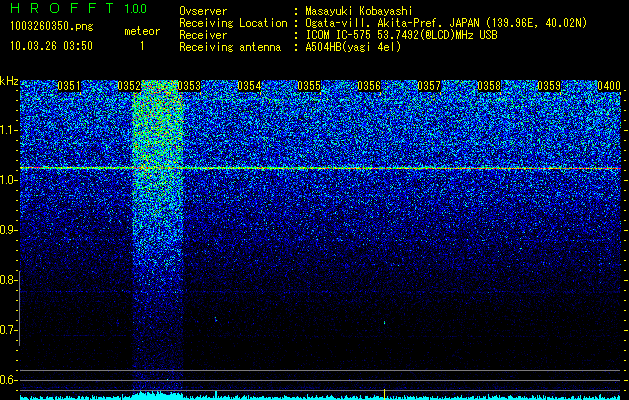Click the 0.6 kHz axis label
629x400 pixels.
[x=8, y=380]
